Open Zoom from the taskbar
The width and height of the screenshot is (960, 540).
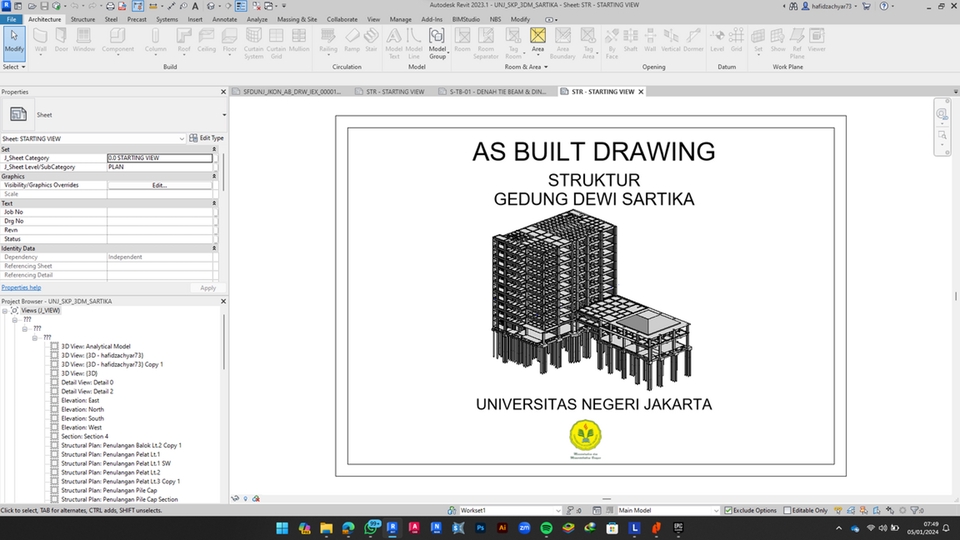coord(524,528)
